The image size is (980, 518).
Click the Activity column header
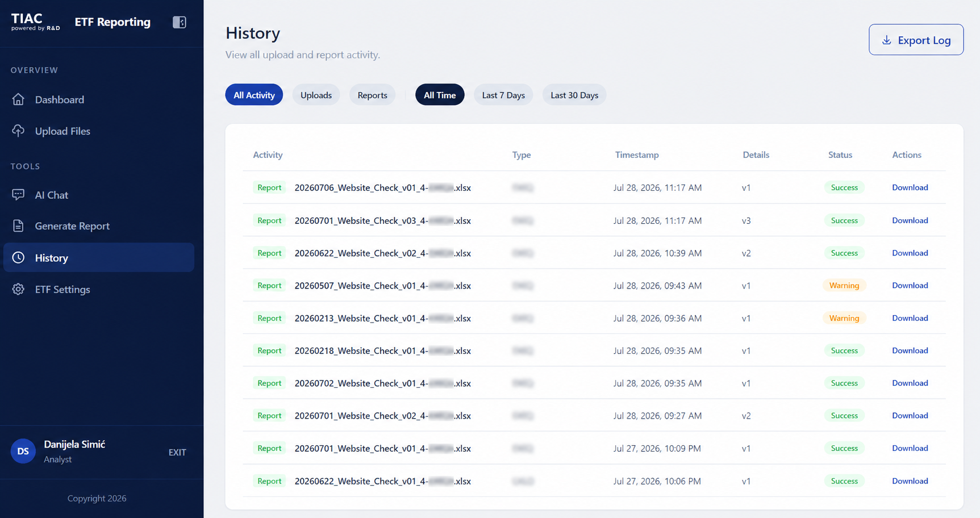click(268, 154)
